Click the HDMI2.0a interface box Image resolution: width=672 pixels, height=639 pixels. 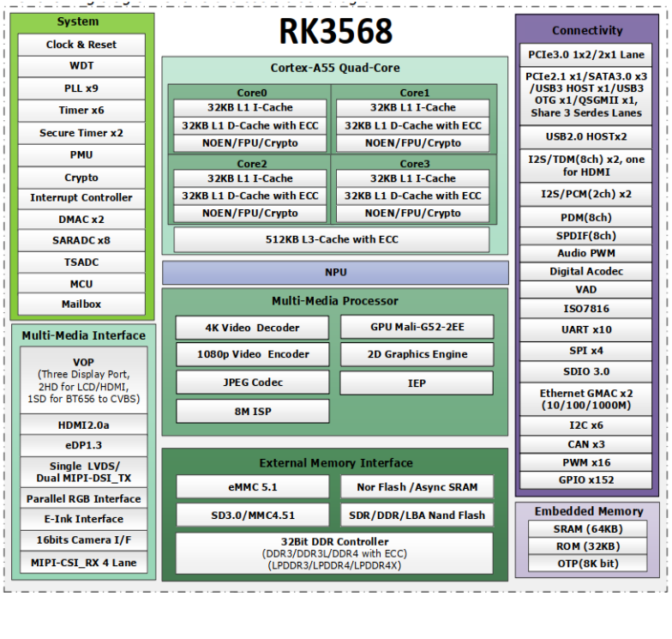[83, 425]
